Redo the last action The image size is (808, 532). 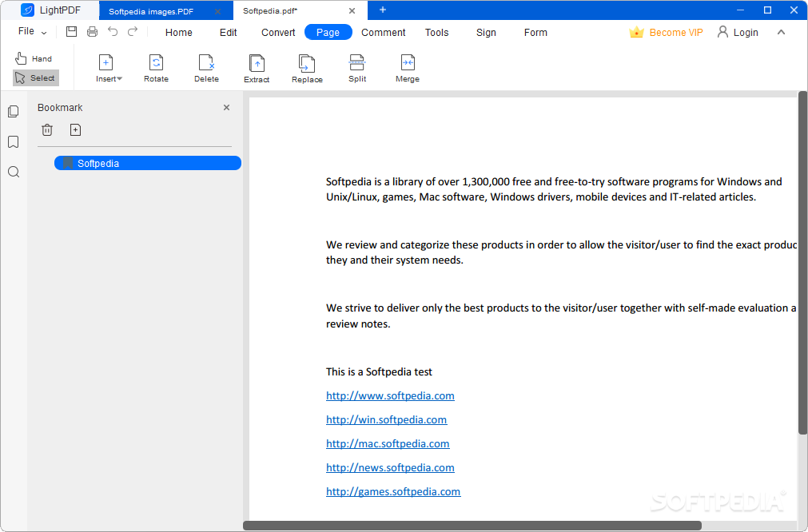coord(133,32)
